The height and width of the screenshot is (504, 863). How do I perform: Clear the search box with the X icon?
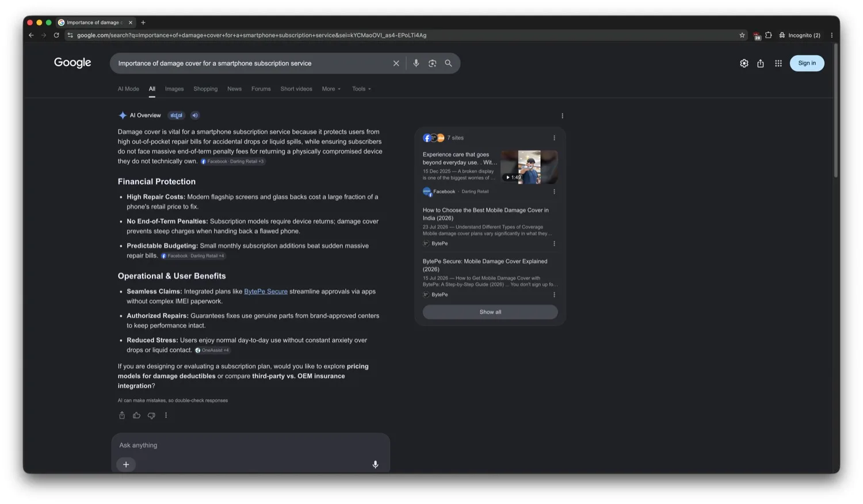[396, 63]
